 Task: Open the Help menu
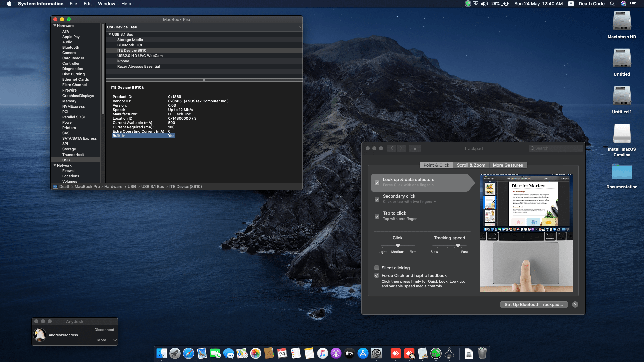126,4
